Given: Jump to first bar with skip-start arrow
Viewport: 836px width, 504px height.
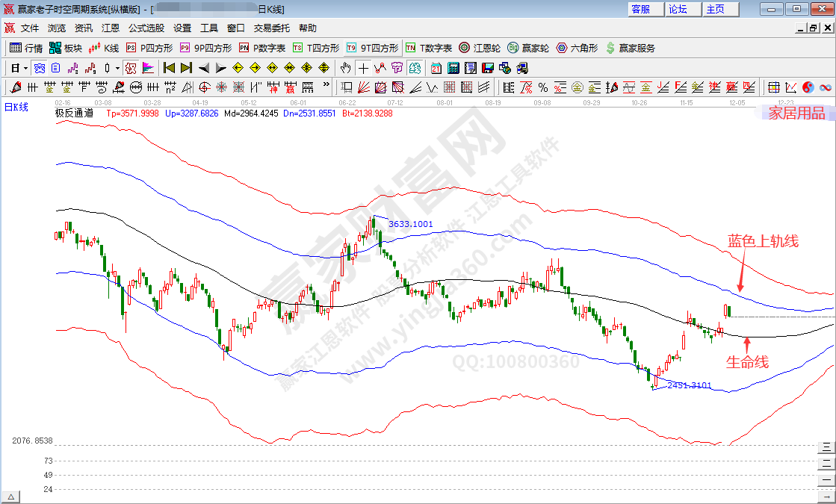Looking at the screenshot, I should coord(169,68).
